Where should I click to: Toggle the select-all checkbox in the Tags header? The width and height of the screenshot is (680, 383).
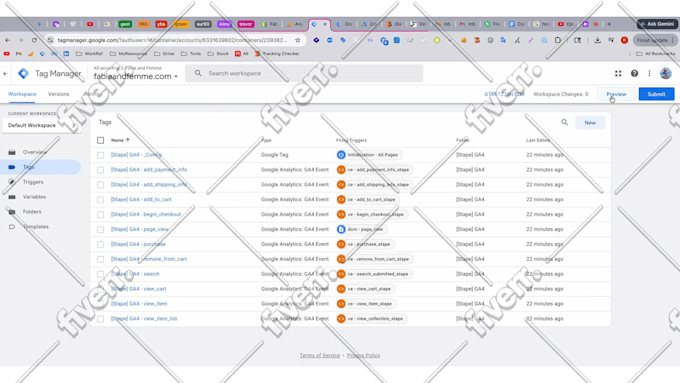tap(101, 140)
